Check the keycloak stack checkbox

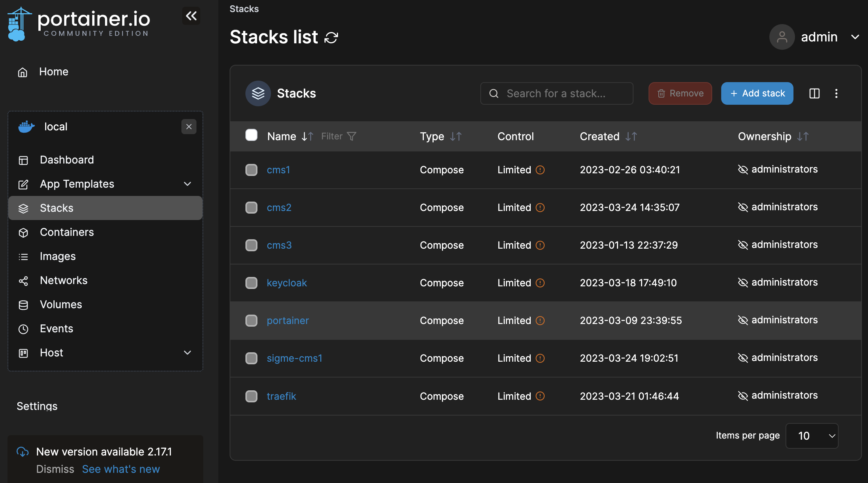(x=251, y=283)
